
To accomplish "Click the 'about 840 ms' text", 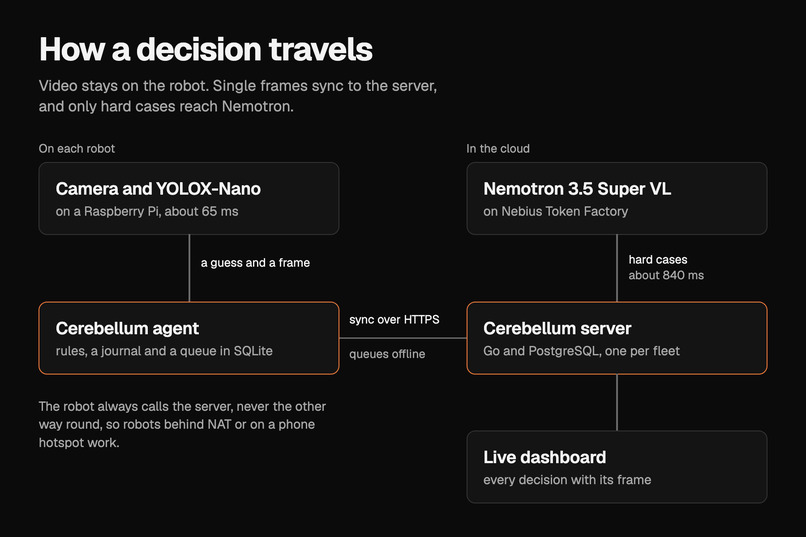I will [666, 275].
